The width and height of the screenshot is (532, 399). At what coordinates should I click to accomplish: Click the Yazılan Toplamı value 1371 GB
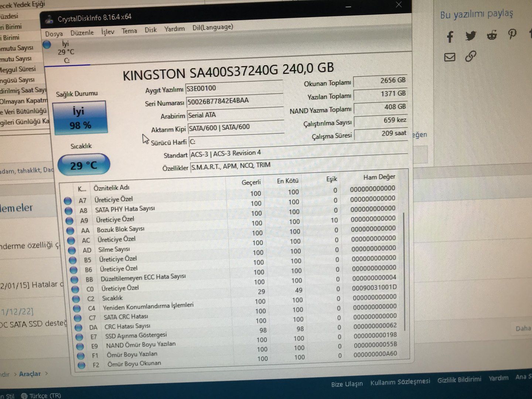tap(381, 94)
